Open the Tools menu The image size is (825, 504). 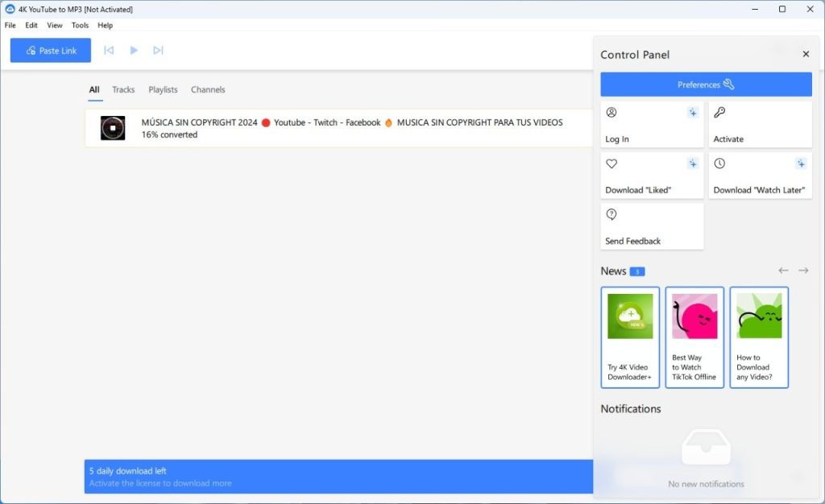(x=79, y=25)
